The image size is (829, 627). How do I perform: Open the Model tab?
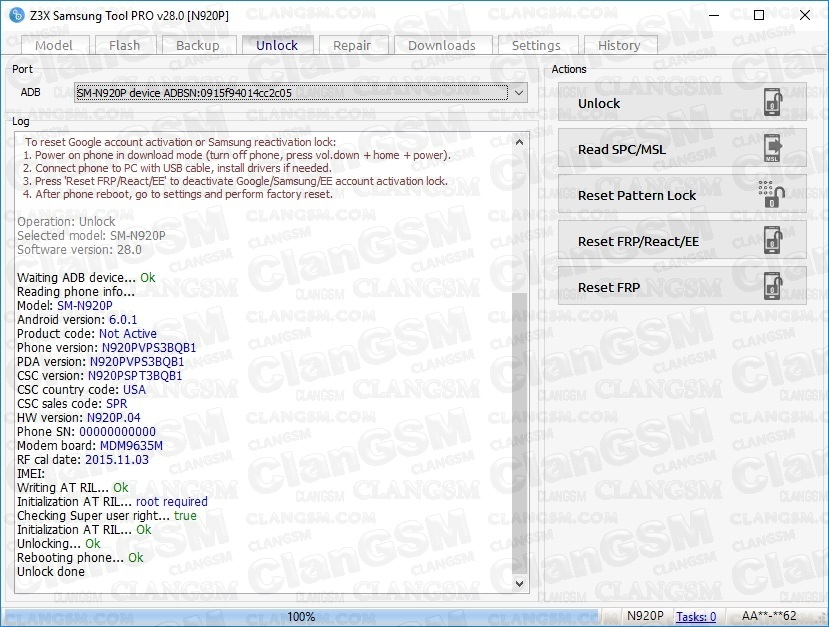(x=54, y=45)
